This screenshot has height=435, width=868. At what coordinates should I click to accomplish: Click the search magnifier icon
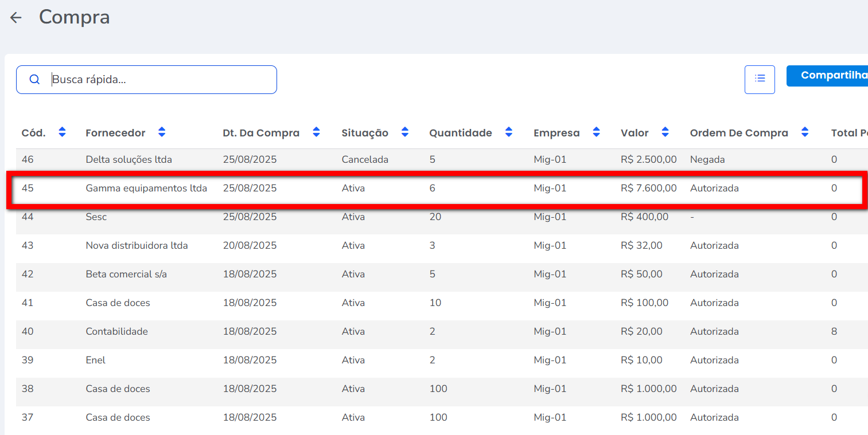34,80
